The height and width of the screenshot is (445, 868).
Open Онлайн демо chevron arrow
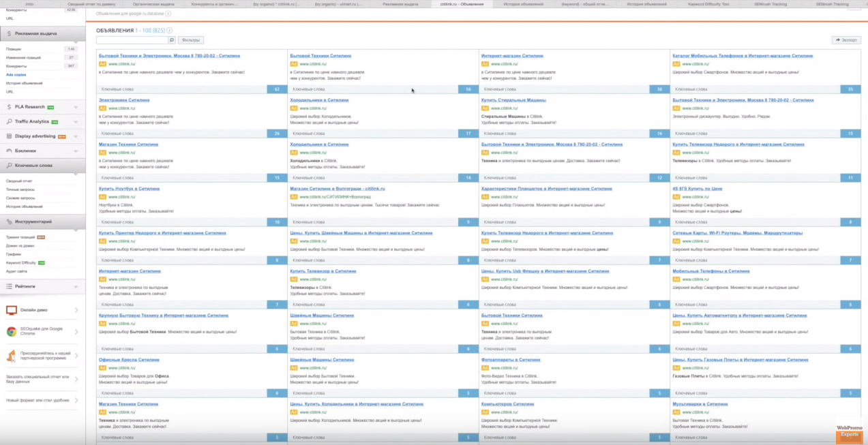click(76, 311)
